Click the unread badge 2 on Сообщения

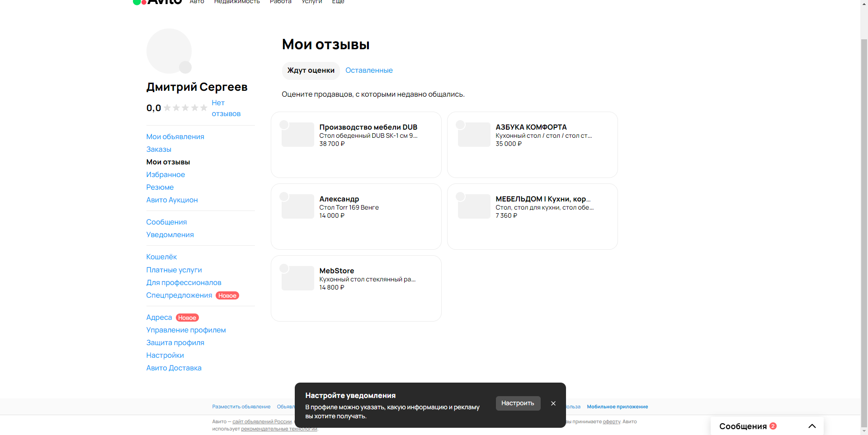(x=773, y=426)
